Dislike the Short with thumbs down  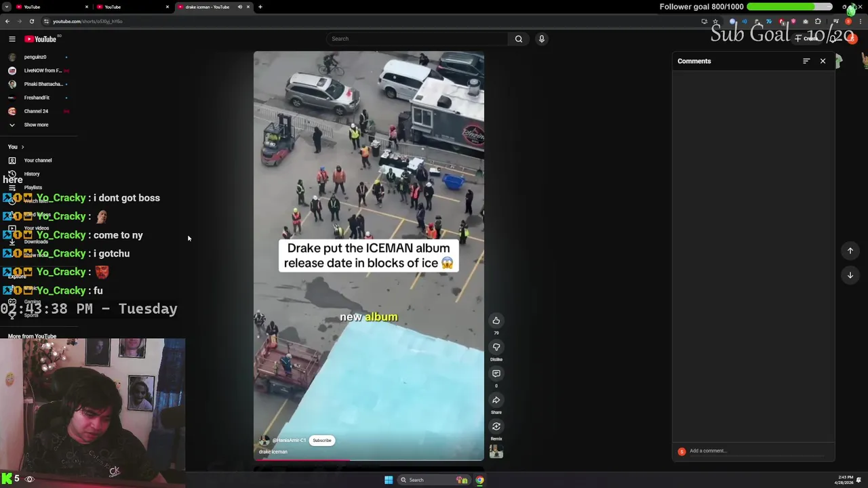coord(496,347)
